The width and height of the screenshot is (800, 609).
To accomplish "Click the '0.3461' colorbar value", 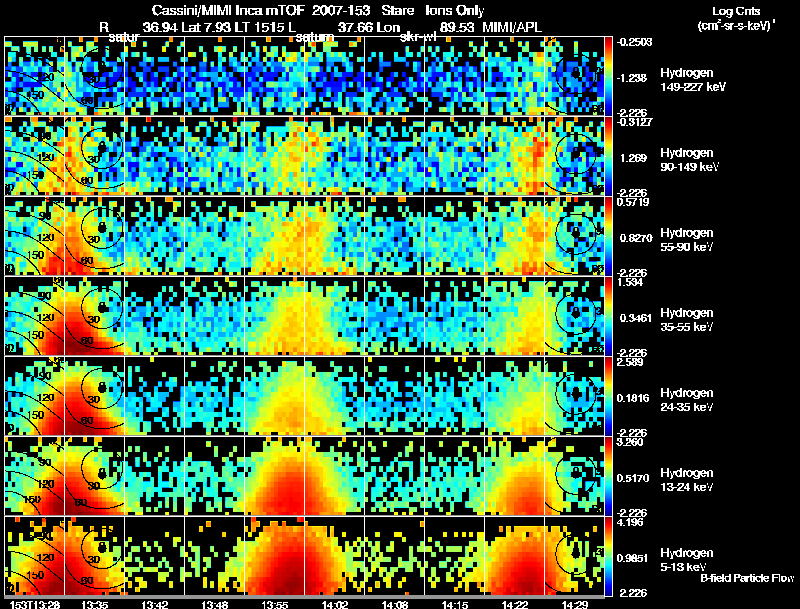I will (636, 318).
